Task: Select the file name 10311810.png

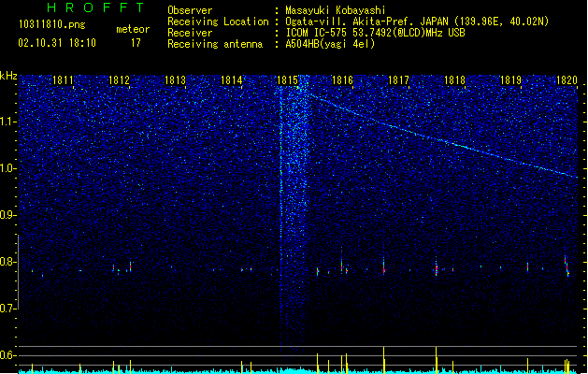Action: [x=52, y=24]
